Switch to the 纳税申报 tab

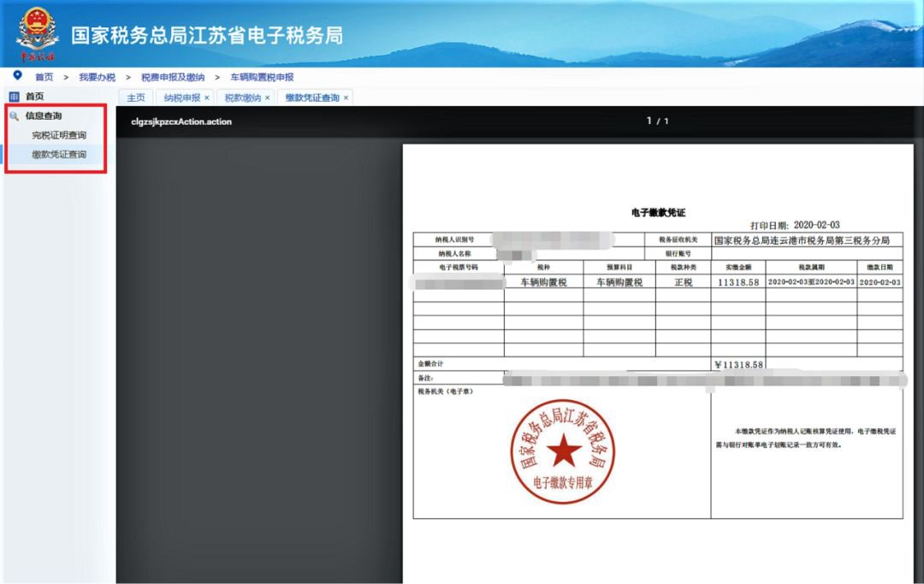point(181,97)
